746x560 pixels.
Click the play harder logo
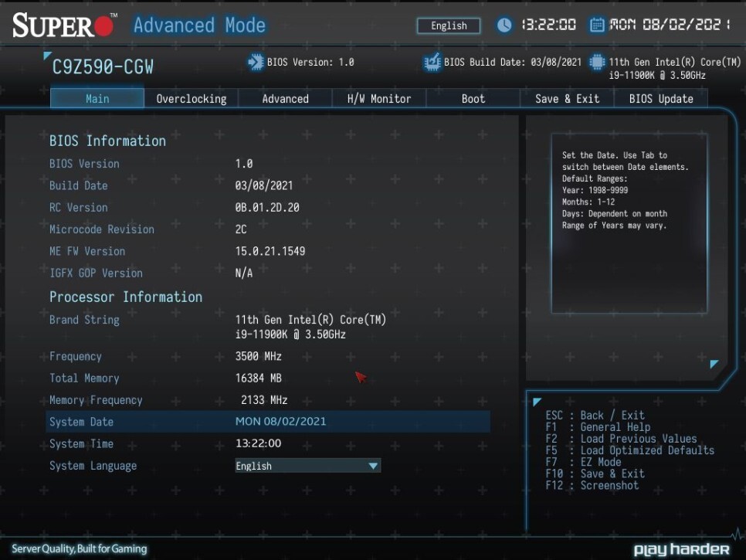click(x=681, y=549)
